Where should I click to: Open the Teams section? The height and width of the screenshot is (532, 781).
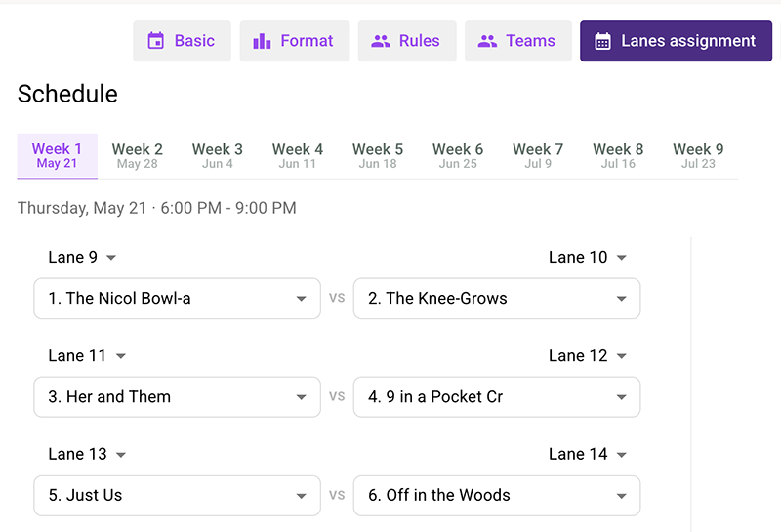[518, 41]
